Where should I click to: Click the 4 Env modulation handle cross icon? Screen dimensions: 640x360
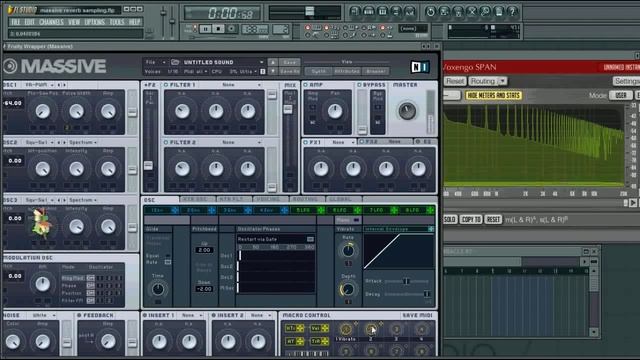[284, 210]
